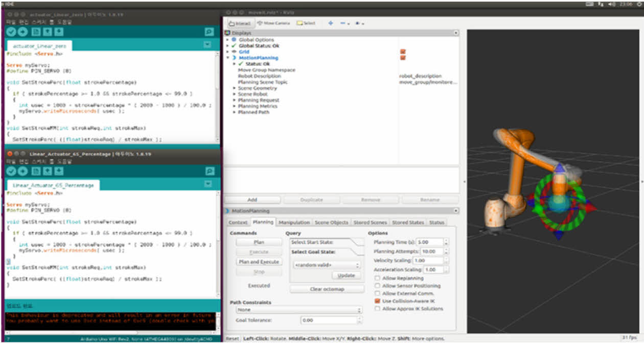Open the random valid goal state dropdown
Screen dimensions: 644x343
327,265
